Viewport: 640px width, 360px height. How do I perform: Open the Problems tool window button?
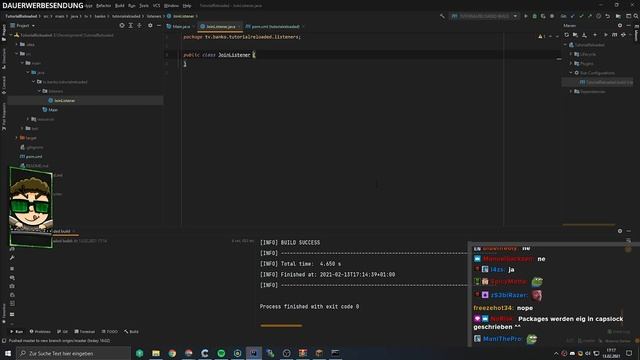tap(40, 331)
